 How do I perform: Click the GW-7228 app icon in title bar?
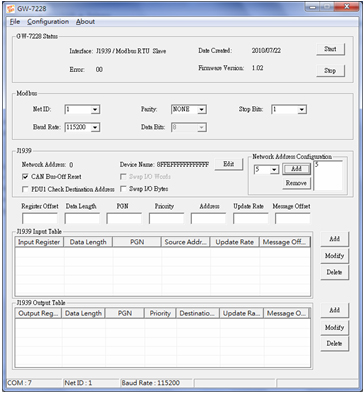click(10, 8)
